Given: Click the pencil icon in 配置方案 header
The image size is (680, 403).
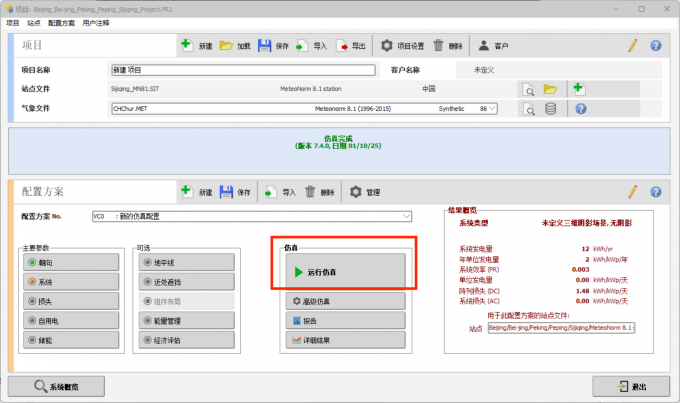Looking at the screenshot, I should (x=632, y=191).
